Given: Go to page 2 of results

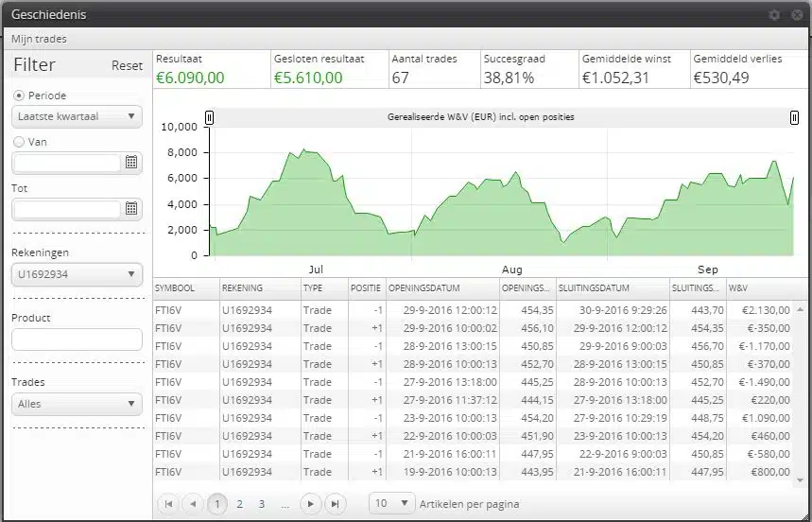Looking at the screenshot, I should (x=240, y=504).
